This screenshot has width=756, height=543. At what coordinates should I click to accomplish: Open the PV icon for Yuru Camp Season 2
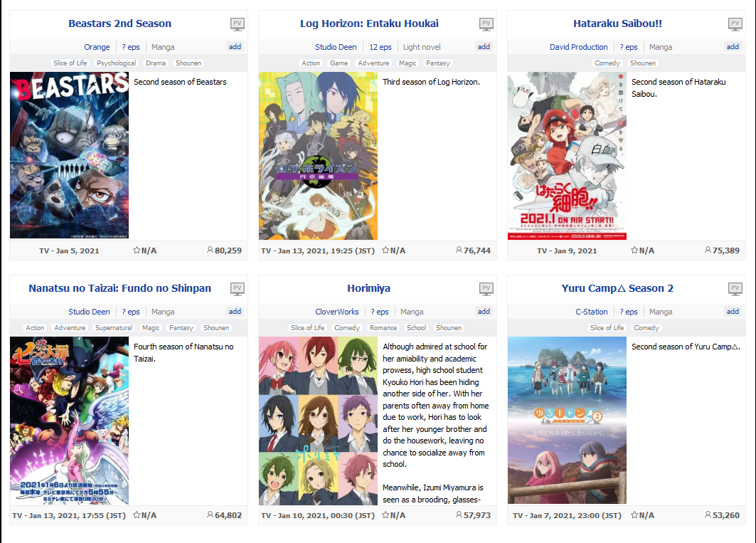coord(735,289)
